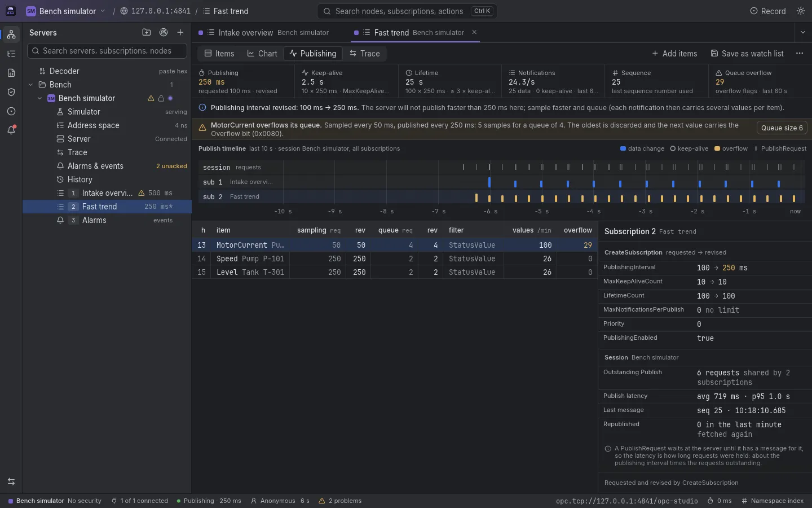Select the Alarms subscription row
The width and height of the screenshot is (812, 508).
pos(107,220)
